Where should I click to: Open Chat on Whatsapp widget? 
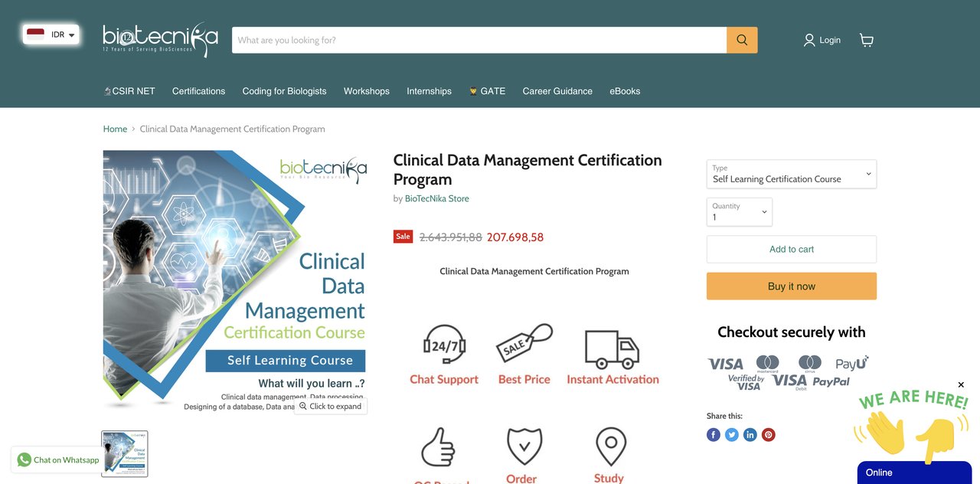coord(59,459)
